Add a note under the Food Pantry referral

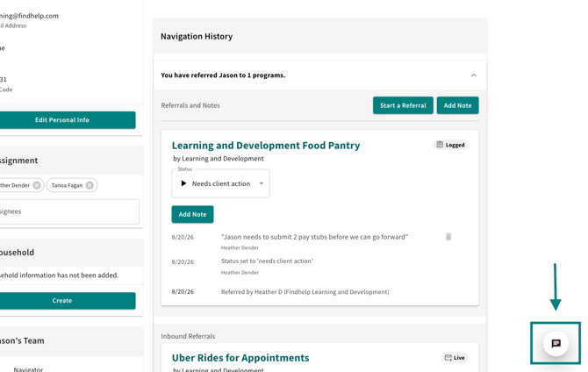click(192, 214)
